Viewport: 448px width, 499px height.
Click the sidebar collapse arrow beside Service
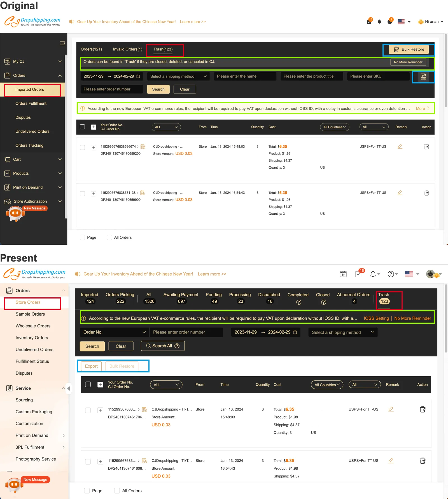coord(69,388)
